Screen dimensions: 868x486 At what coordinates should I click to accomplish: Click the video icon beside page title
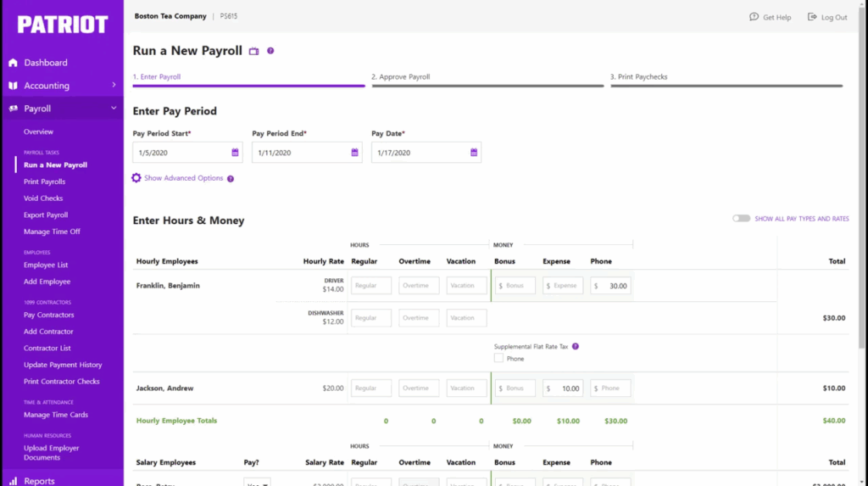(253, 51)
